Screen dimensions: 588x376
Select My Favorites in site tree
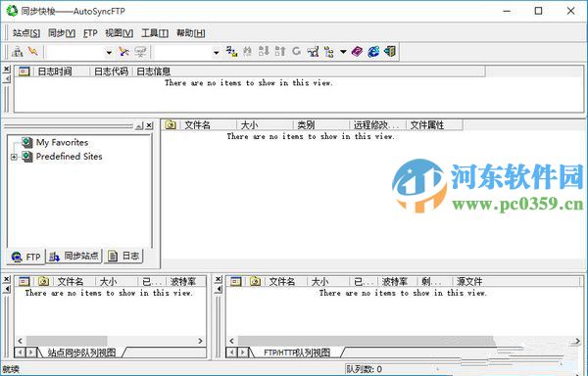coord(63,142)
